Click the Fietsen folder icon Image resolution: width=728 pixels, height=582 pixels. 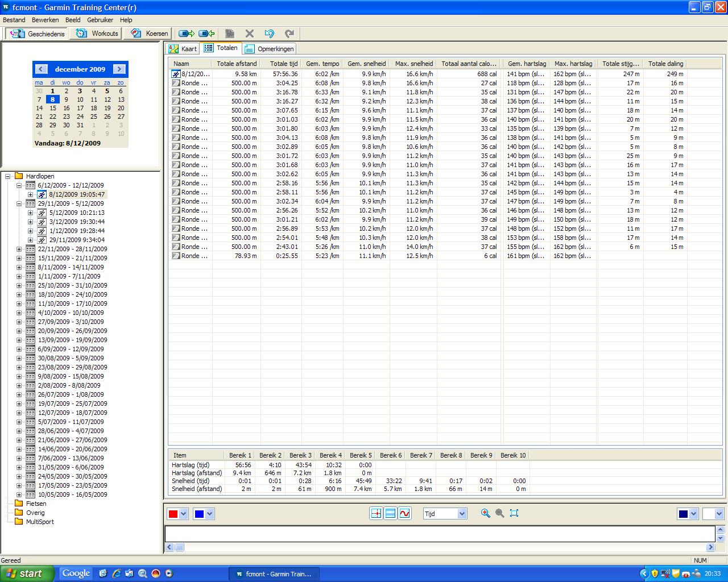coord(19,504)
